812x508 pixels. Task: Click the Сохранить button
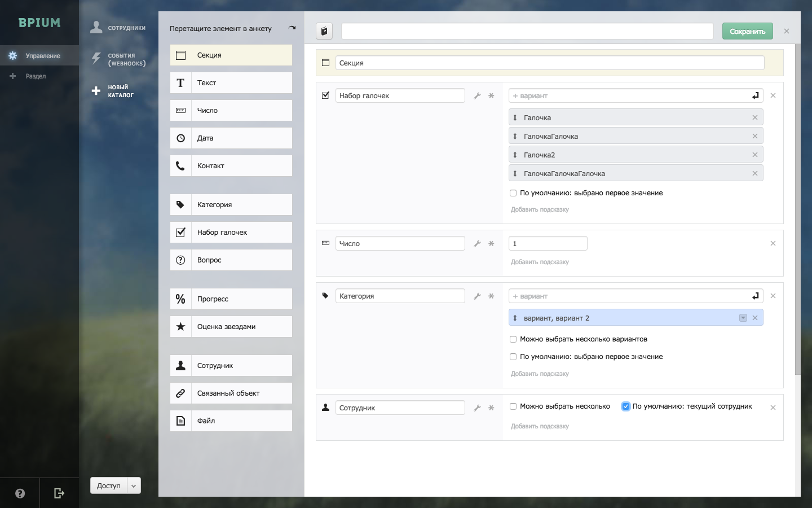[x=747, y=31]
